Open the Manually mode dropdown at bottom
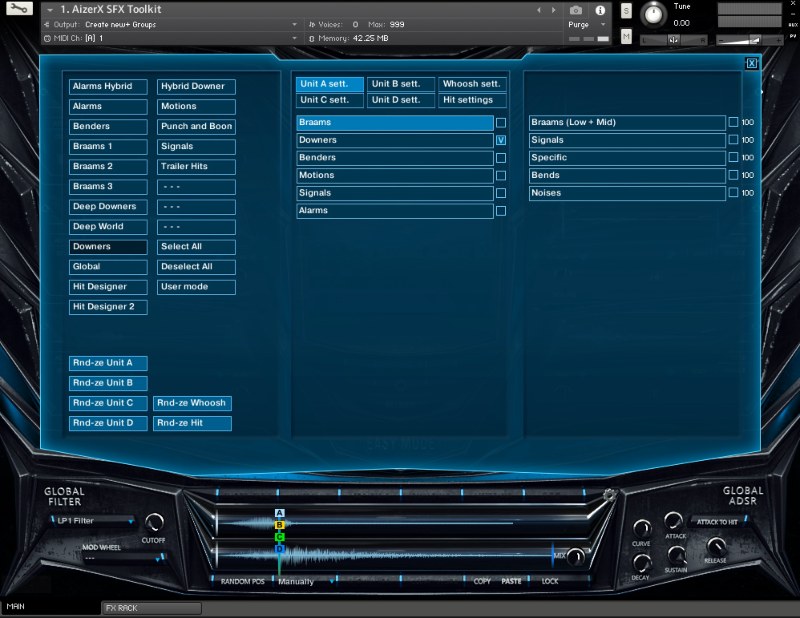 click(x=300, y=580)
